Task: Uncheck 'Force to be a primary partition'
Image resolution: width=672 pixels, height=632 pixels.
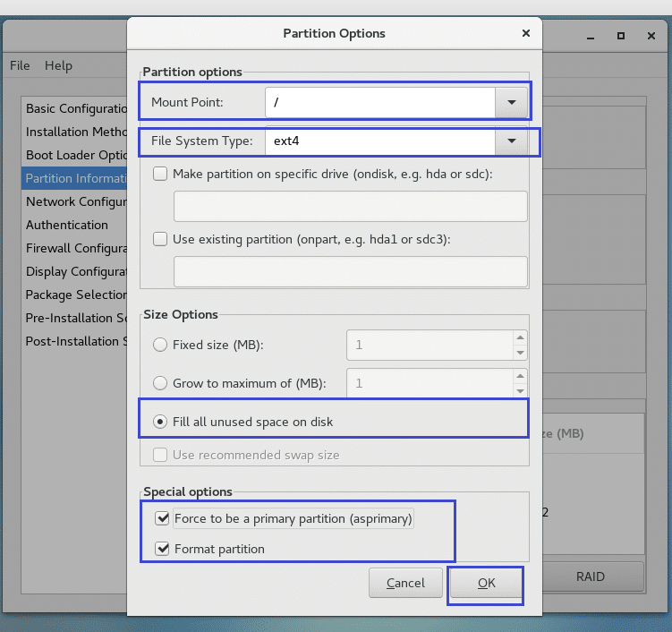Action: pos(163,518)
